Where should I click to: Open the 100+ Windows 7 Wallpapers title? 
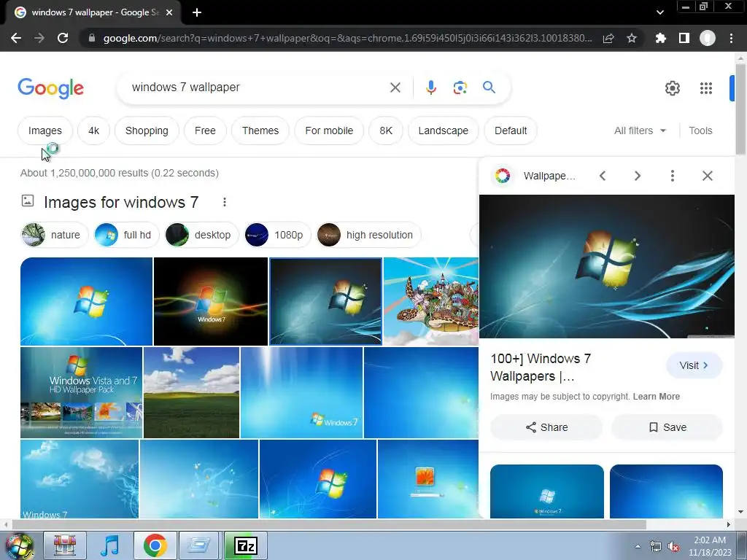pyautogui.click(x=541, y=367)
